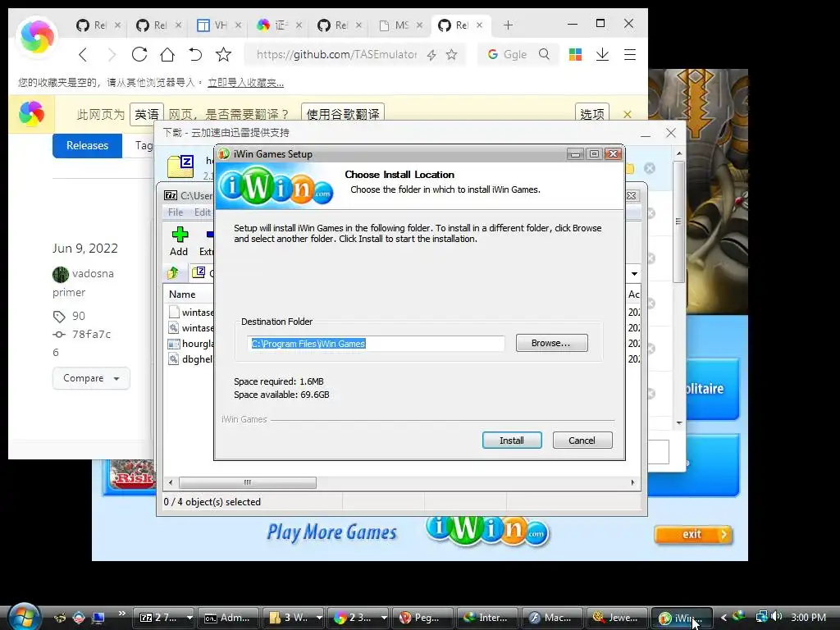Bookmark page with star inside address bar
Screen dimensions: 840x630
(452, 55)
